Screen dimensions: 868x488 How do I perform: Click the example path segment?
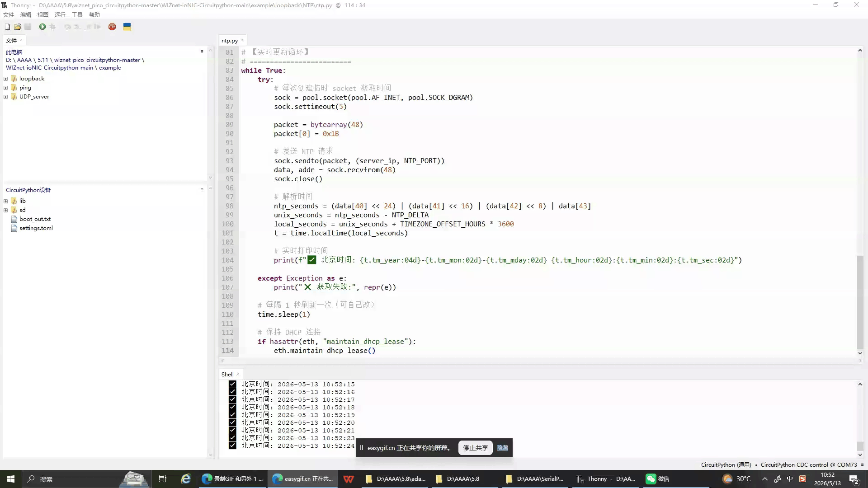click(110, 68)
